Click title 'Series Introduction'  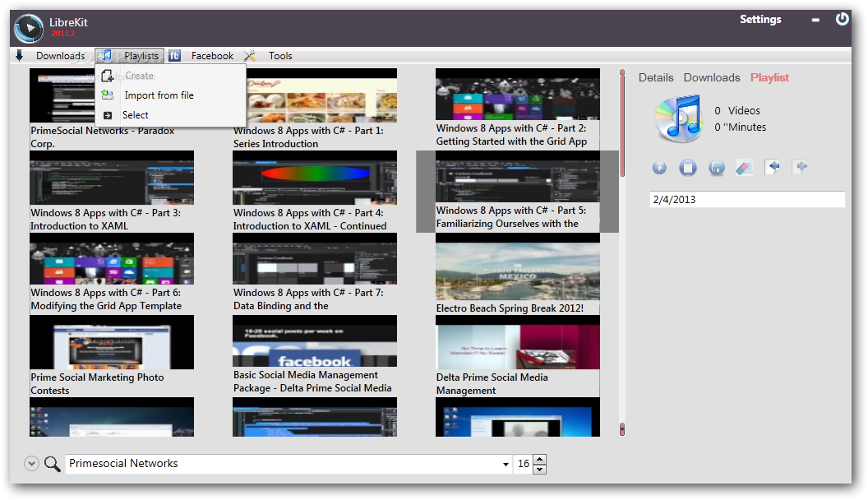click(x=275, y=144)
